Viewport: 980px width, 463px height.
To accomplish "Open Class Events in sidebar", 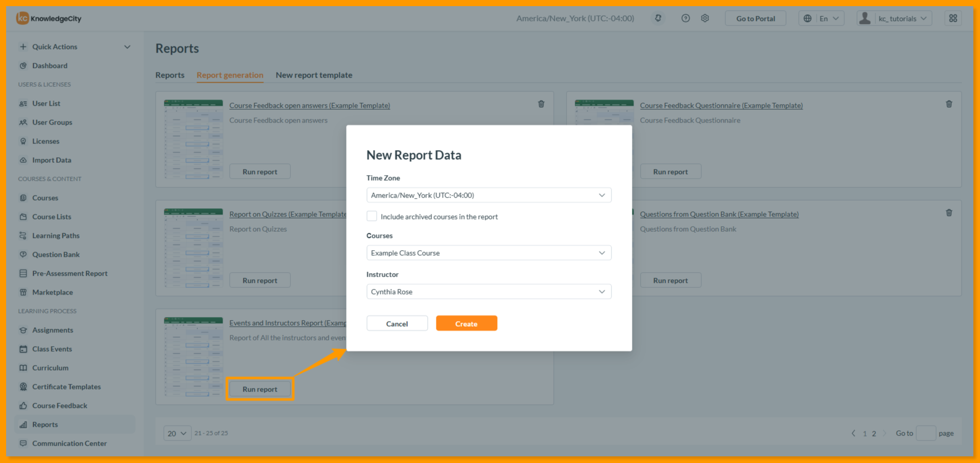I will 52,349.
